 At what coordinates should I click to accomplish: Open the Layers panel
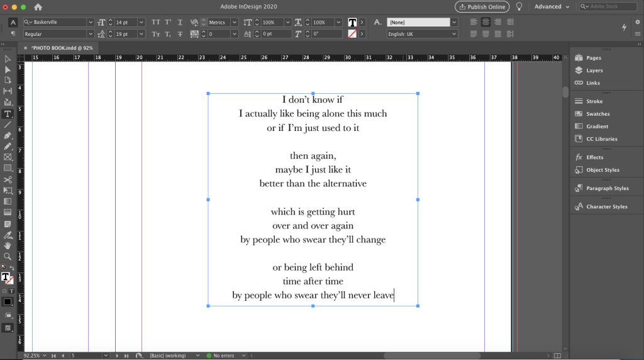coord(594,70)
